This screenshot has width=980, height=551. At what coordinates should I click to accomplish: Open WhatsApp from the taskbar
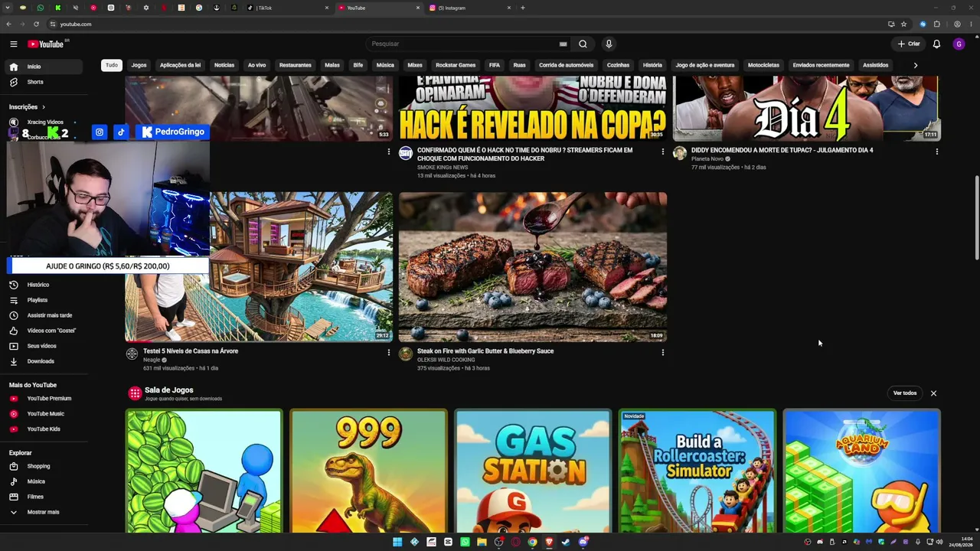click(465, 543)
